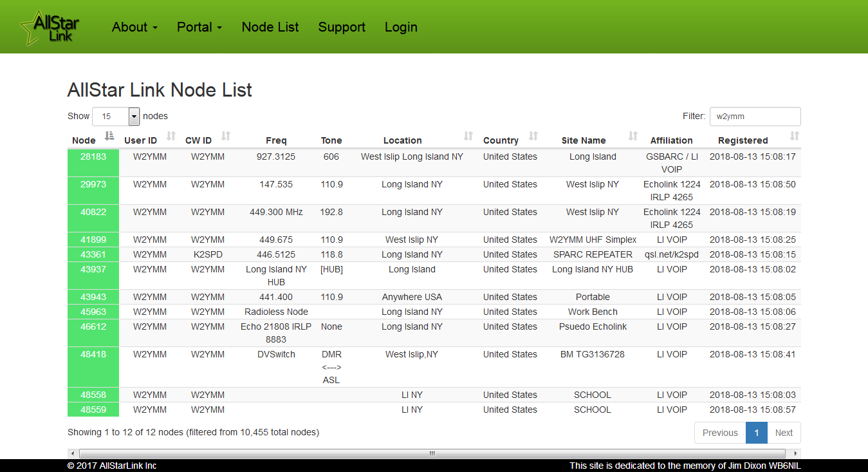Sort the table by Node column icon
Screen dimensions: 868x472
(109, 136)
